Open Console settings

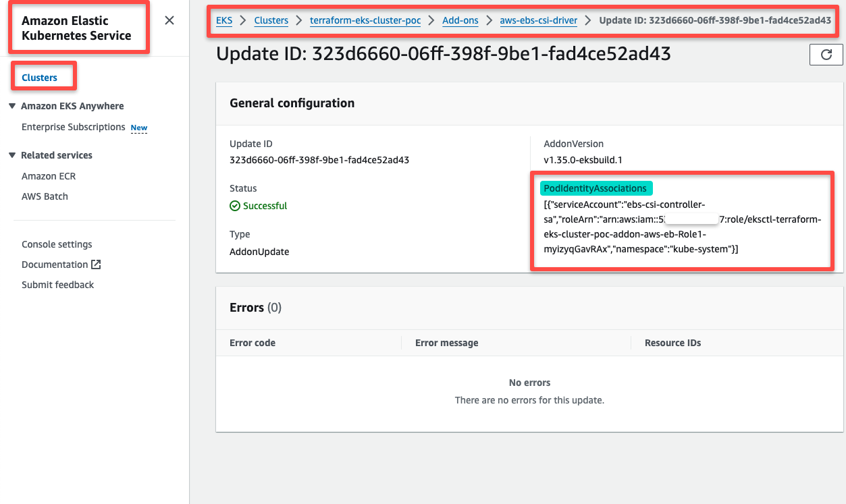click(57, 244)
